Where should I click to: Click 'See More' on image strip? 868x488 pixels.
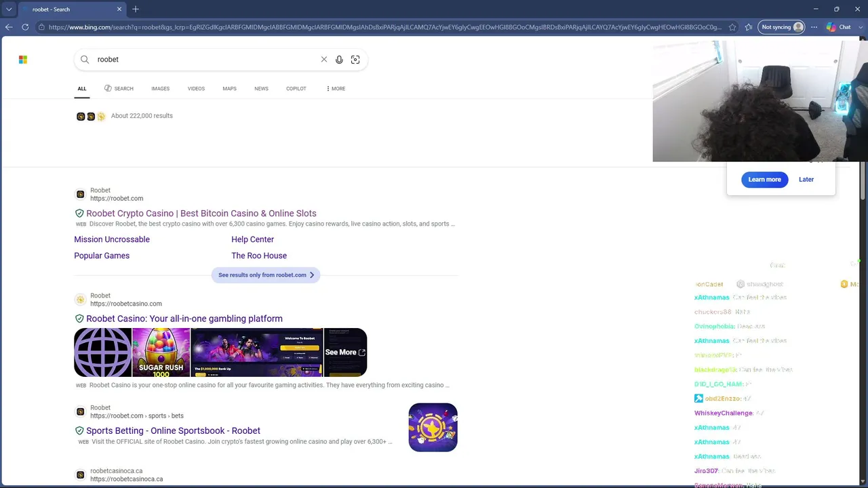345,352
